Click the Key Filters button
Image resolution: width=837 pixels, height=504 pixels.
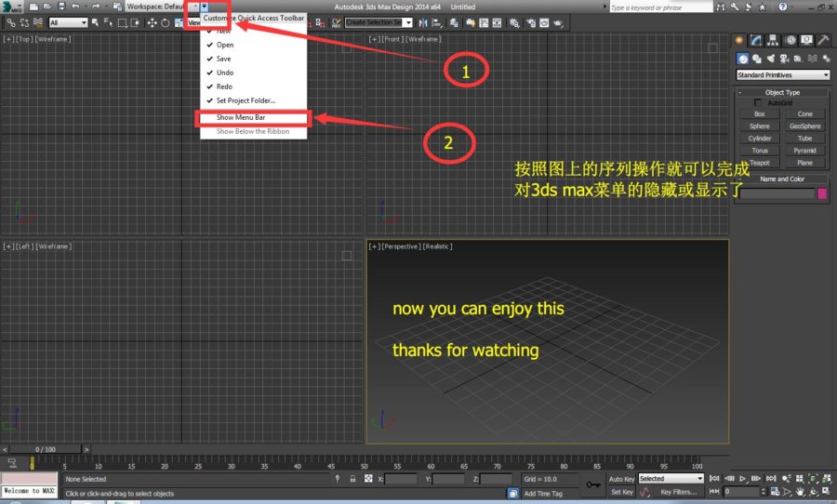pos(679,492)
